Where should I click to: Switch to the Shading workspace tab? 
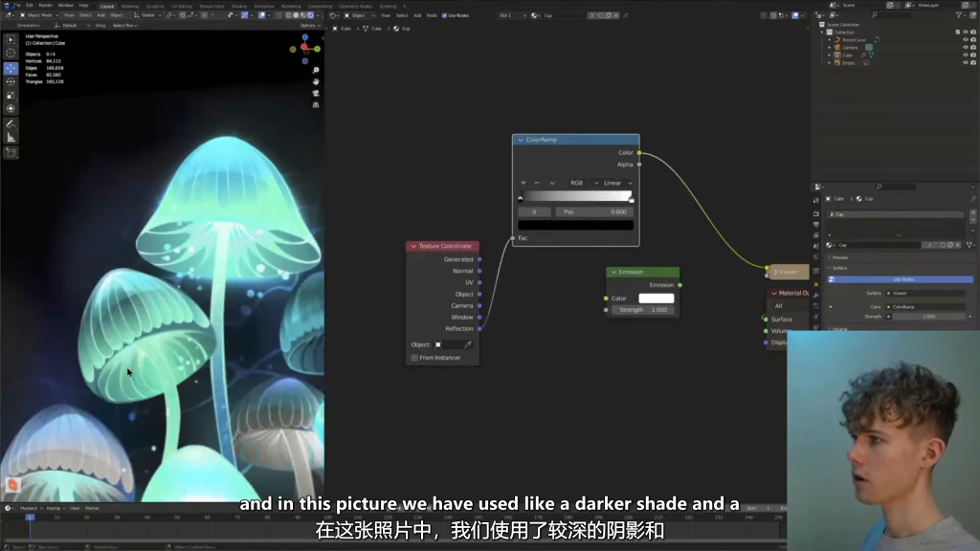[x=238, y=7]
